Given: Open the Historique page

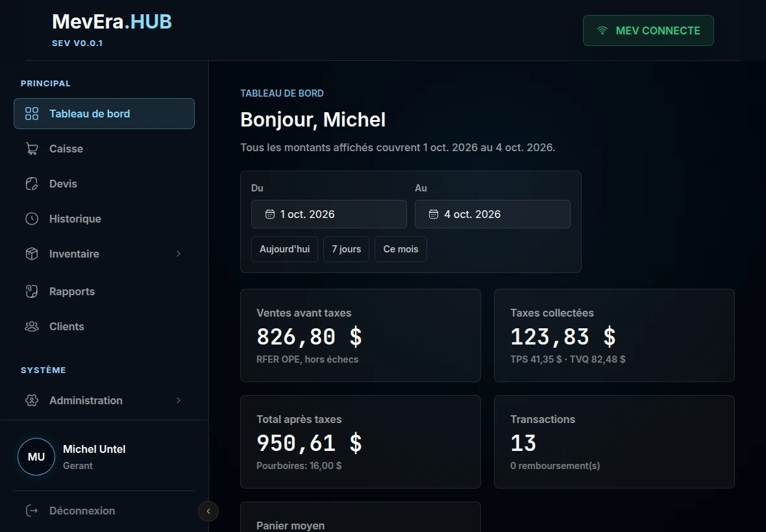Looking at the screenshot, I should tap(104, 219).
